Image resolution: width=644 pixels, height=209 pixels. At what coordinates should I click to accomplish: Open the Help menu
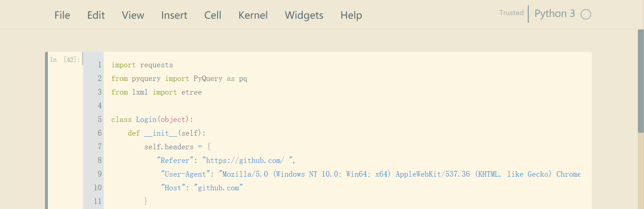(x=351, y=15)
